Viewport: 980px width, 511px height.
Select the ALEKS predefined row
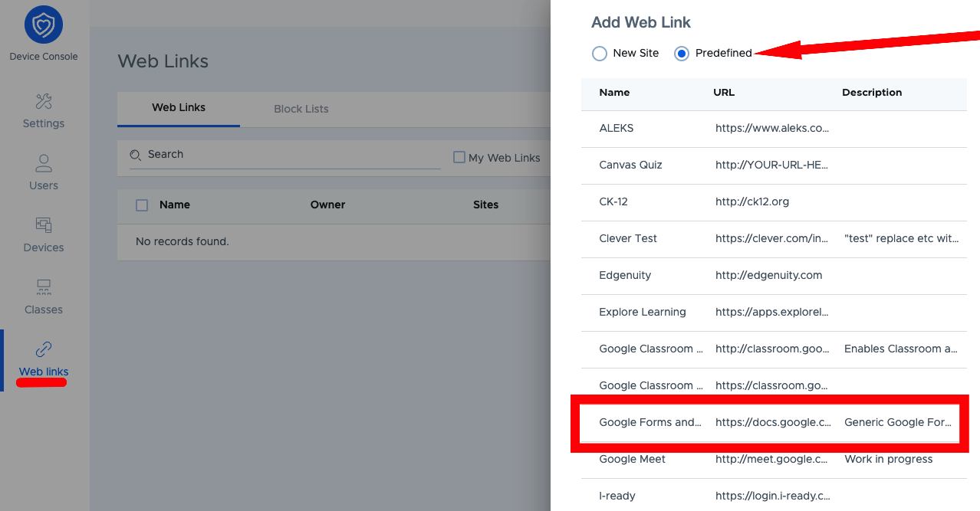click(774, 129)
